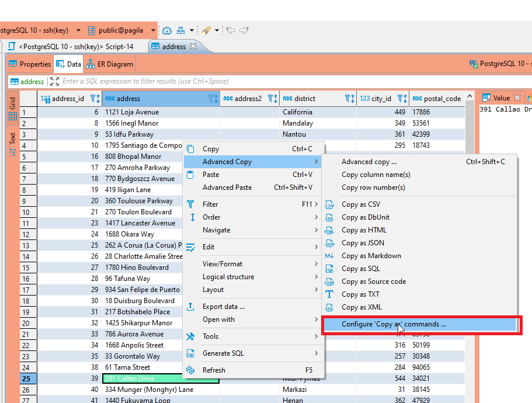Open the dashboard speedometer toolbar icon

tap(166, 30)
